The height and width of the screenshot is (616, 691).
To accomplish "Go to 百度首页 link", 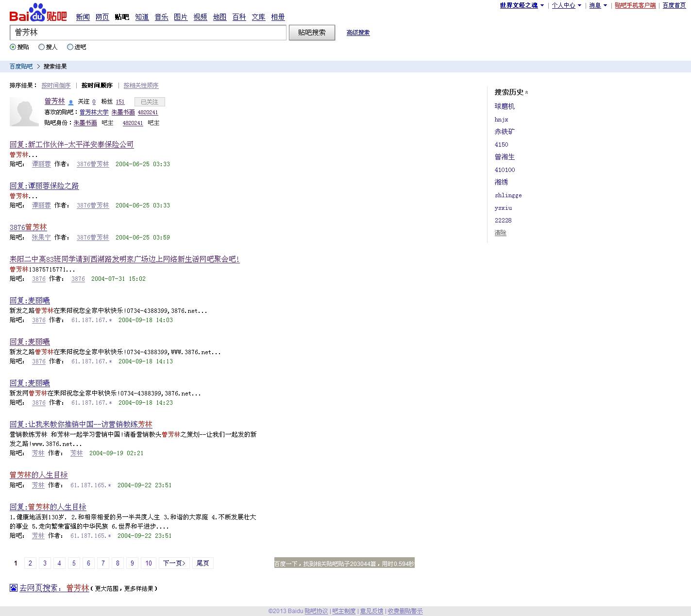I will coord(674,5).
